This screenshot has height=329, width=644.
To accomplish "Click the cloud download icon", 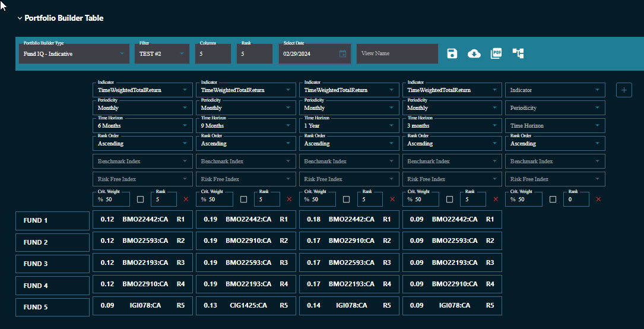I will (x=474, y=53).
